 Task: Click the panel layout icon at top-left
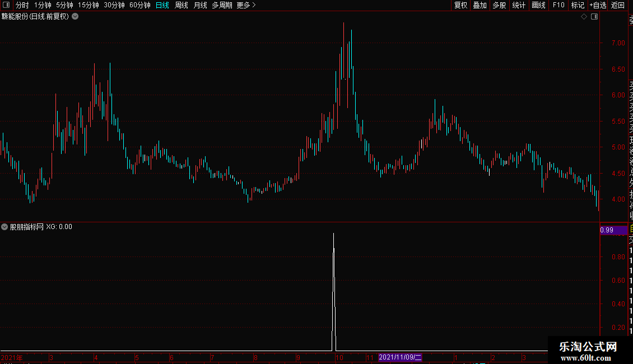pyautogui.click(x=6, y=5)
